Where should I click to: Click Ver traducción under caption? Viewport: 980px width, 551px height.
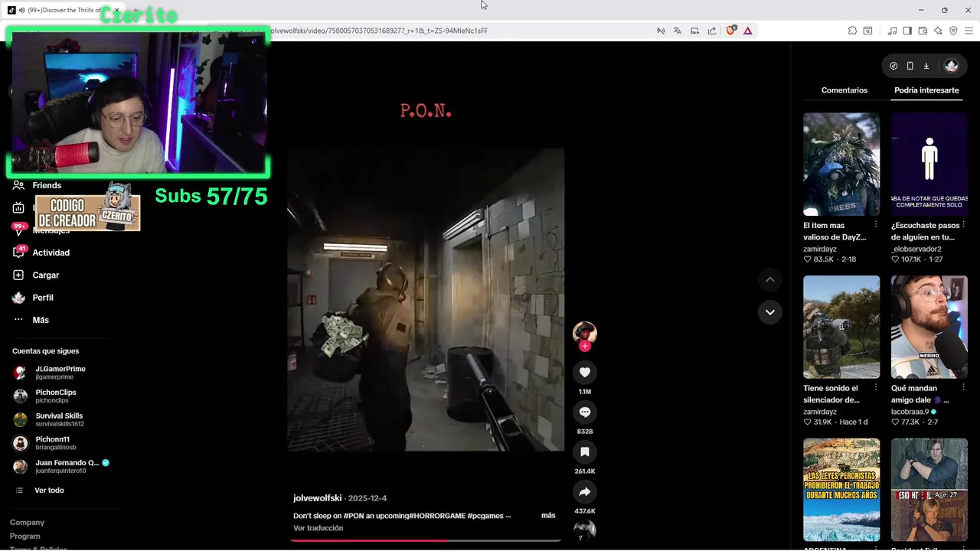tap(318, 528)
